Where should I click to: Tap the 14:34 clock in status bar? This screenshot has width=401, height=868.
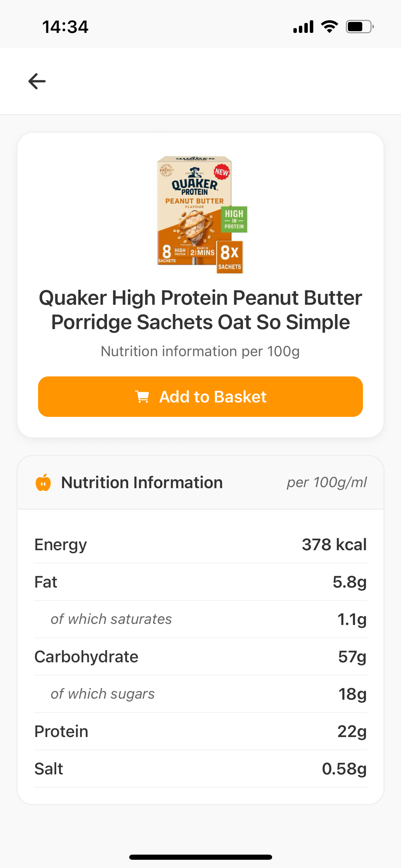[65, 27]
